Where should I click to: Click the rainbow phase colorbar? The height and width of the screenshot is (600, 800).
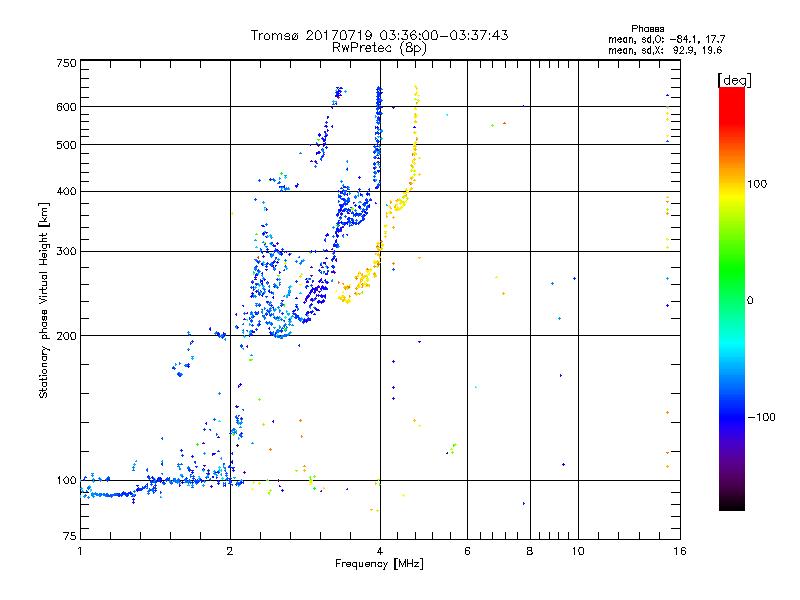pos(732,298)
